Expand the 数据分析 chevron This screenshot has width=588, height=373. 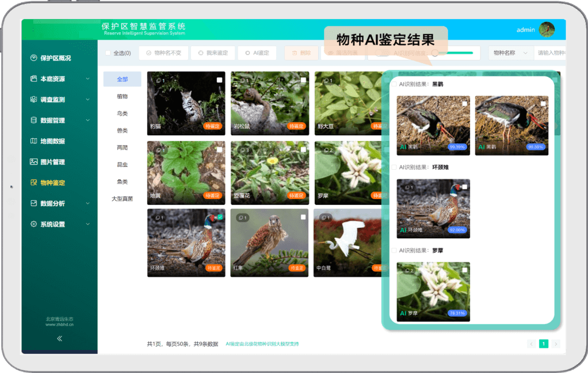(x=88, y=203)
